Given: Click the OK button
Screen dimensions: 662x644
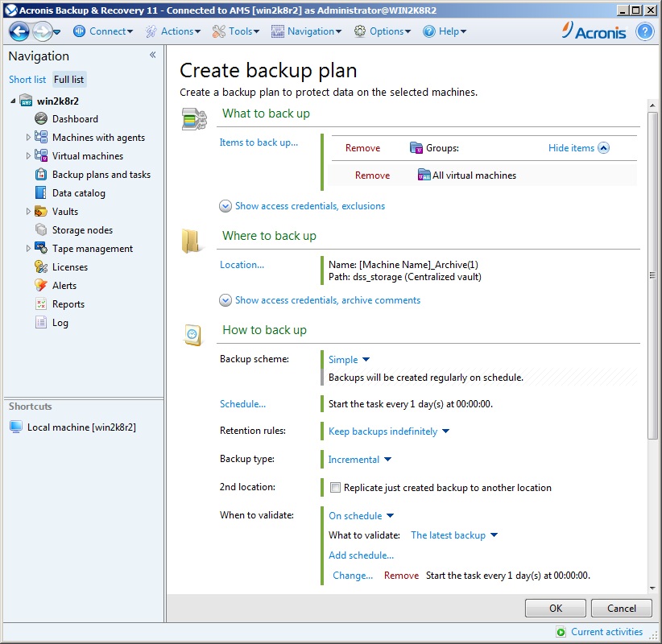Looking at the screenshot, I should coord(555,608).
